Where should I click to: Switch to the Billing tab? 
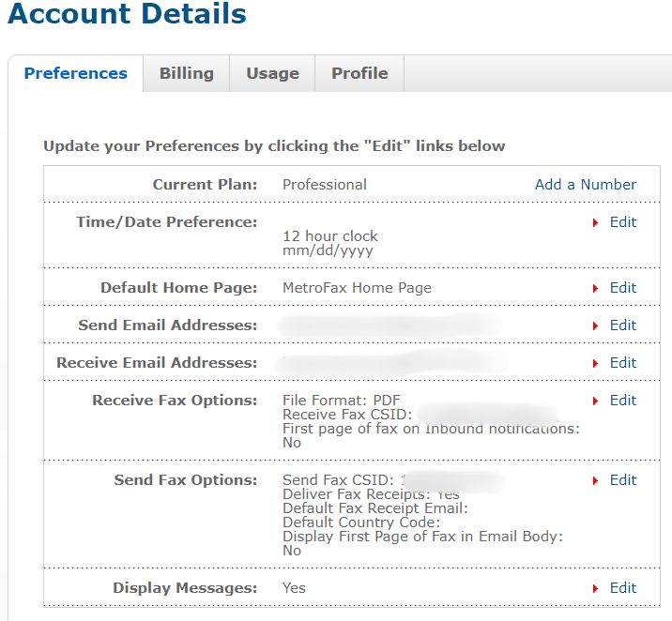tap(186, 73)
